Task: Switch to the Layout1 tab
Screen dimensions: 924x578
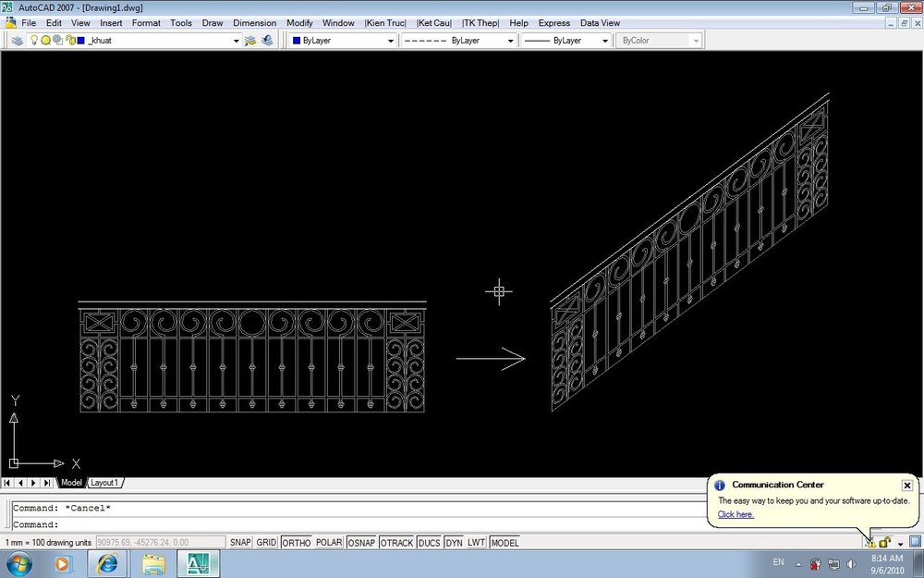Action: pos(105,483)
